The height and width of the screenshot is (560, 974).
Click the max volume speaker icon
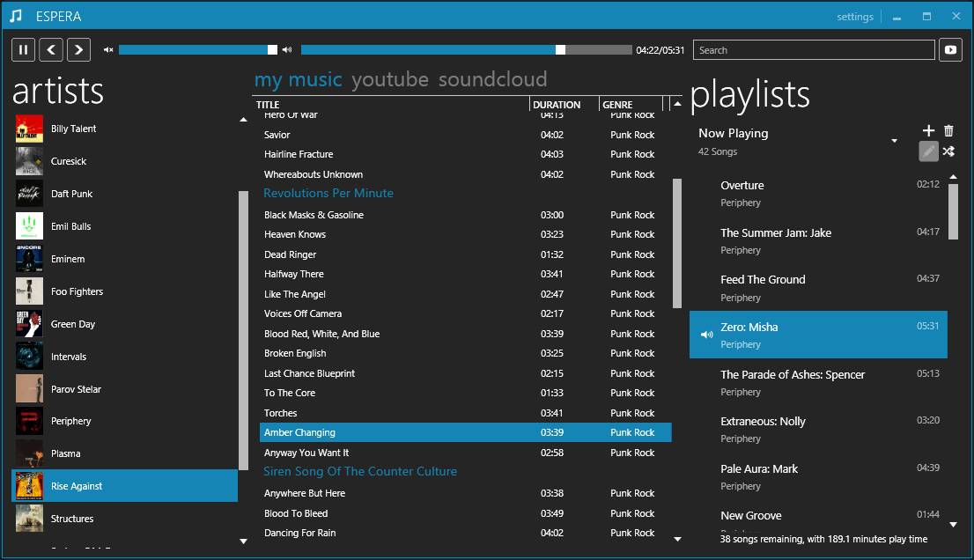[287, 50]
